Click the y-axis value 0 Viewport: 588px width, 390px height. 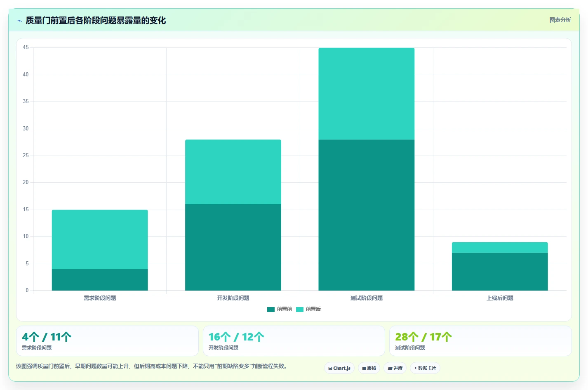(27, 291)
